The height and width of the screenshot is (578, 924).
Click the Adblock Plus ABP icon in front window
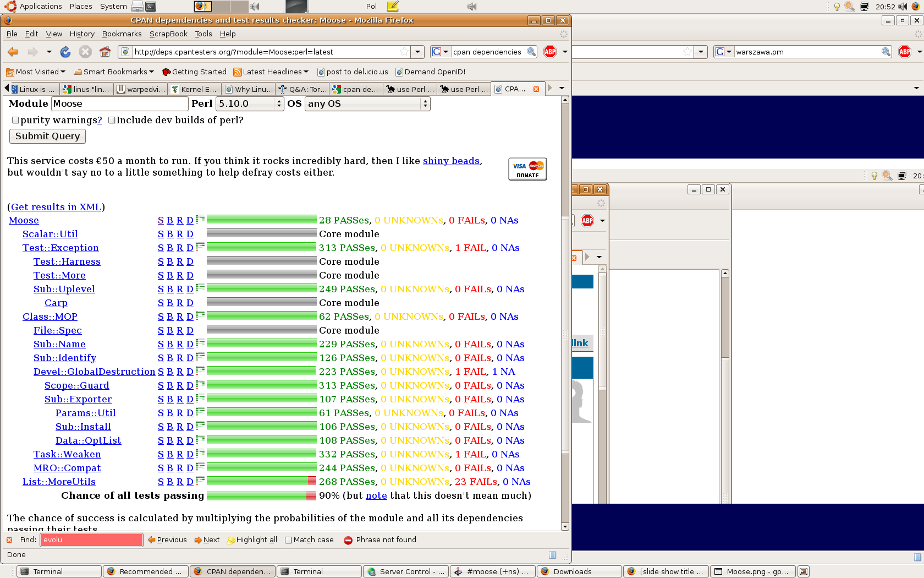550,52
